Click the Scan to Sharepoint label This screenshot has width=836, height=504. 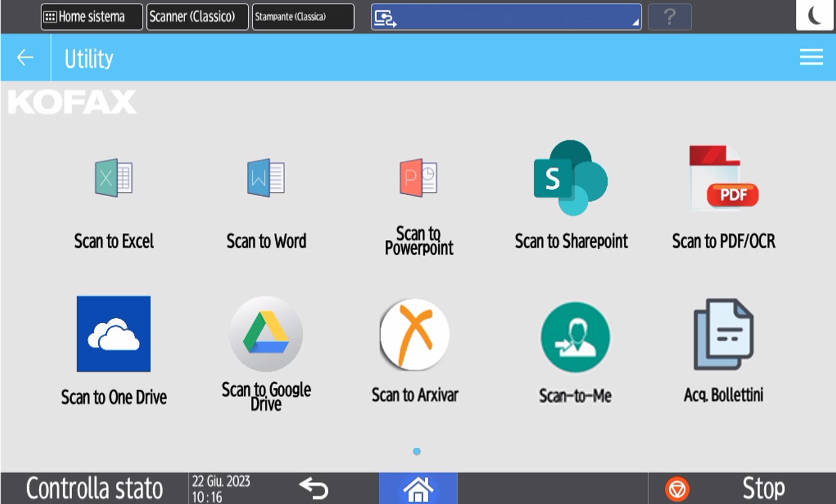click(571, 241)
